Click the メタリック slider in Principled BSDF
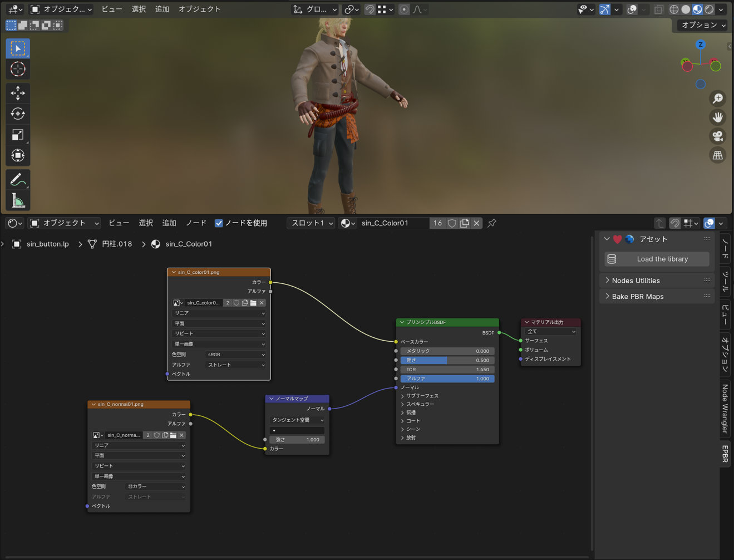 pos(447,351)
